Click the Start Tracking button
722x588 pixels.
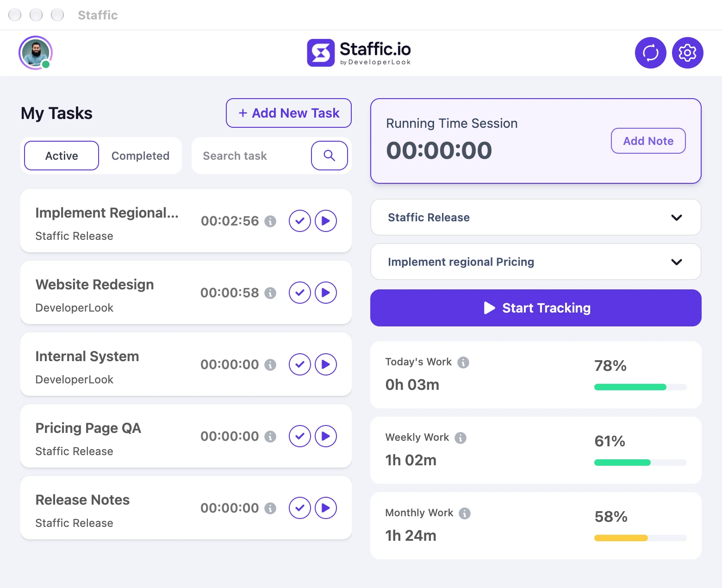pos(536,308)
